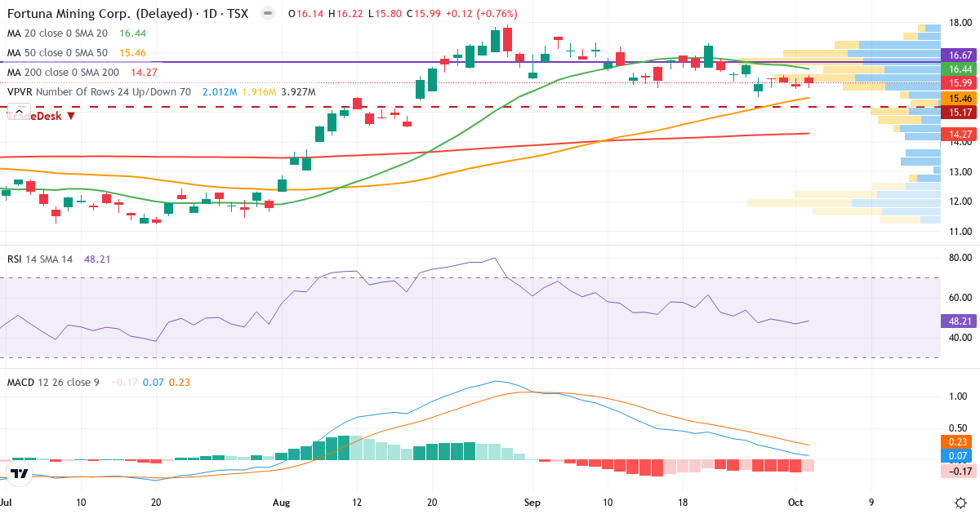Click the high value H16.22 in header

[344, 14]
